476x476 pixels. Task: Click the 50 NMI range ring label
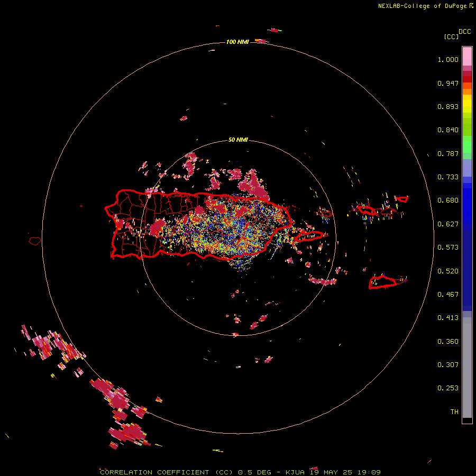click(x=238, y=140)
